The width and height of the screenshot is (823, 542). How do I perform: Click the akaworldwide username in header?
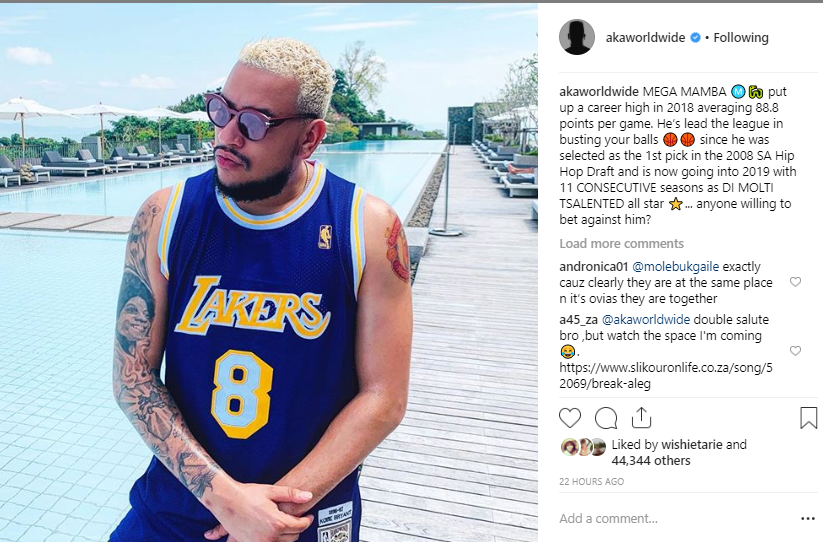pyautogui.click(x=645, y=38)
